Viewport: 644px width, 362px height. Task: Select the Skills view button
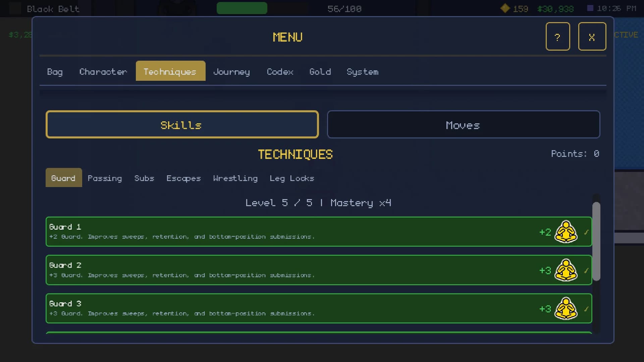(x=182, y=124)
